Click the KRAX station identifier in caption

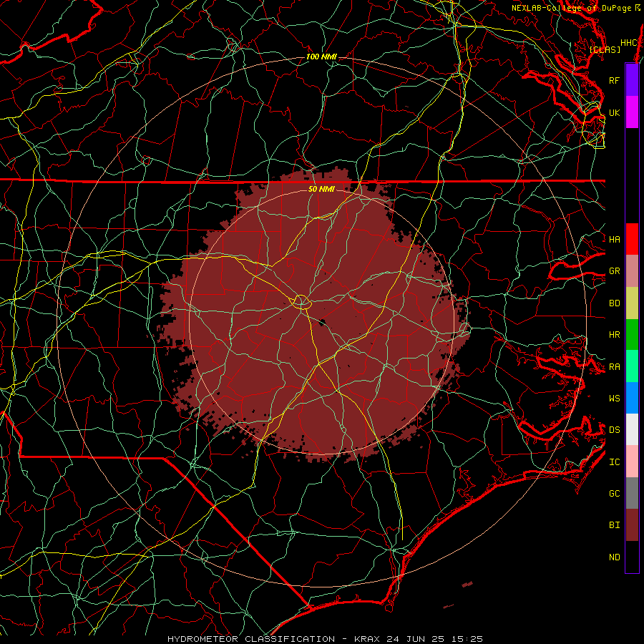pyautogui.click(x=369, y=639)
